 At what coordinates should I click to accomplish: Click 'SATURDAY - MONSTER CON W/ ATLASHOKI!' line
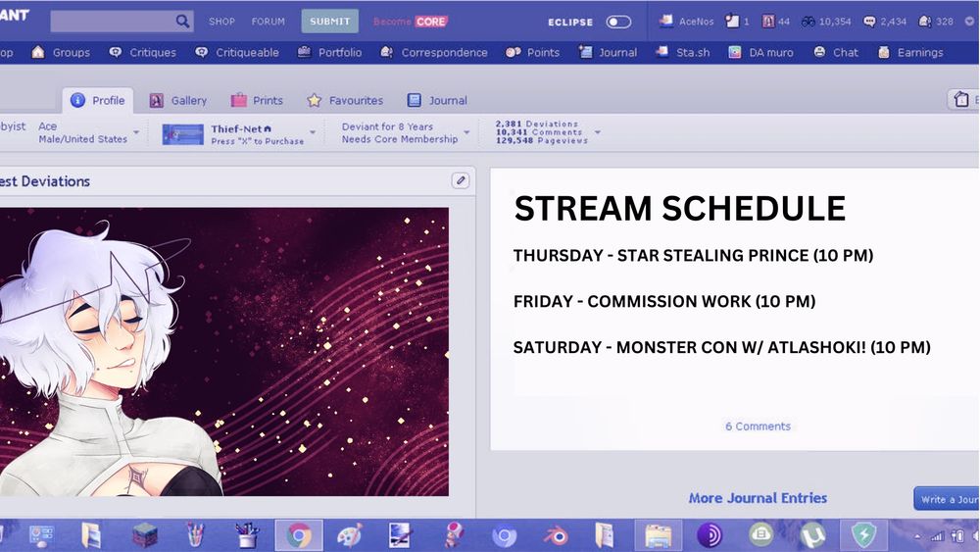click(x=722, y=347)
